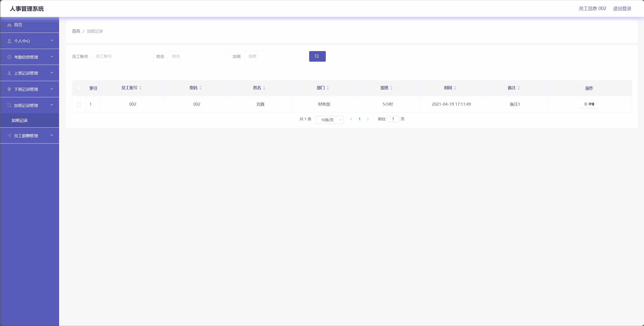Click the 下班记录管理 sidebar icon

coord(9,89)
